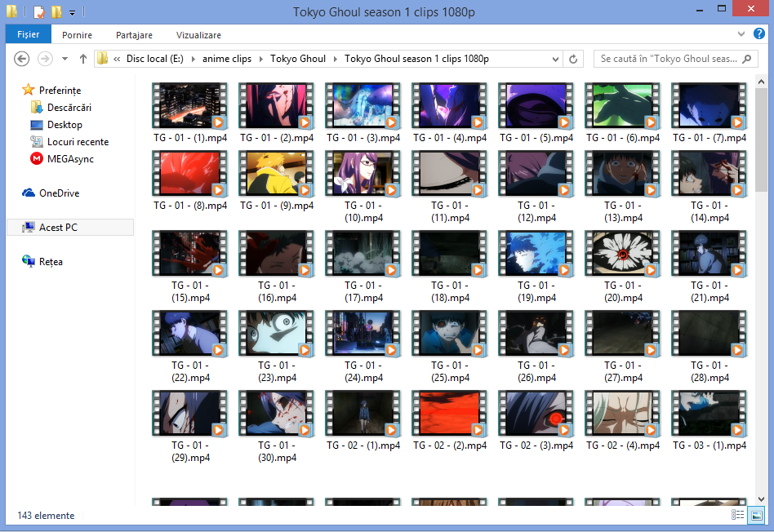Switch to Large icons view in status bar
Viewport: 774px width, 532px height.
[x=756, y=515]
